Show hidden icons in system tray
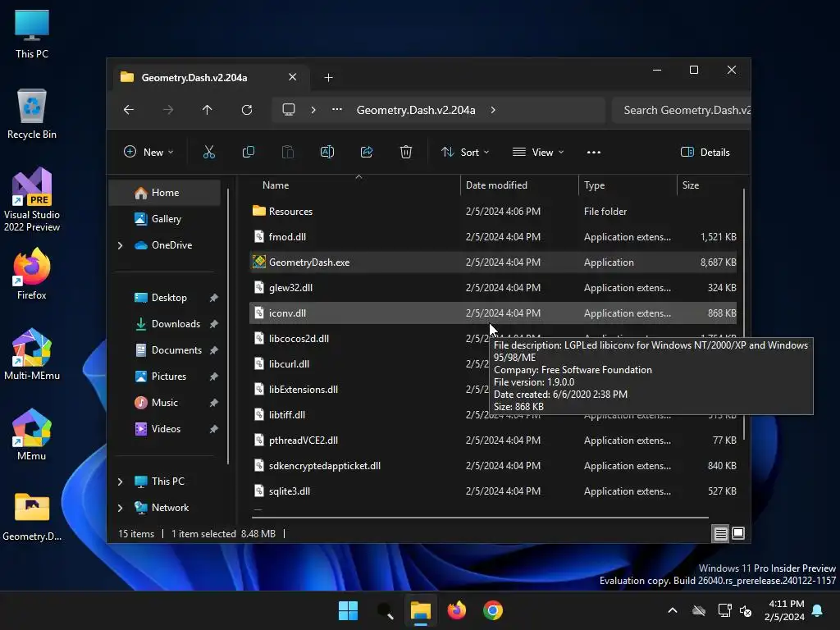Screen dimensions: 840x630 coord(673,610)
